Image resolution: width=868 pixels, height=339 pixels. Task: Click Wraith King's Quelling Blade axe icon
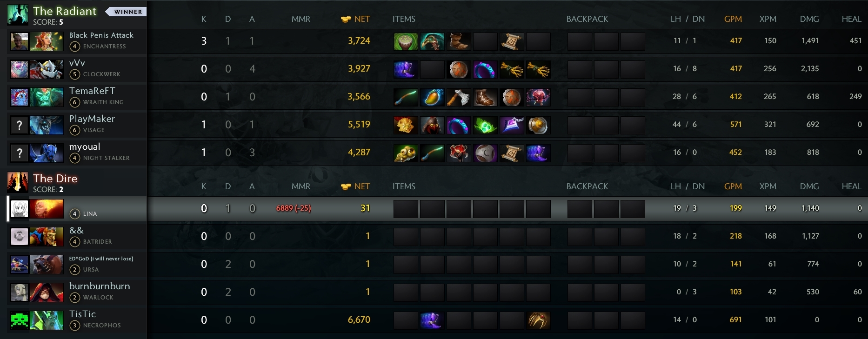tap(459, 97)
